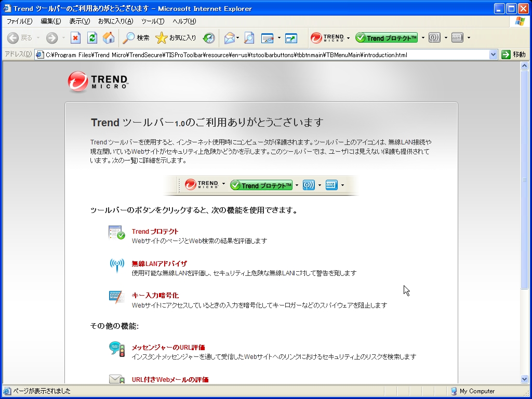The image size is (532, 399).
Task: Go to Home page icon
Action: (x=109, y=37)
